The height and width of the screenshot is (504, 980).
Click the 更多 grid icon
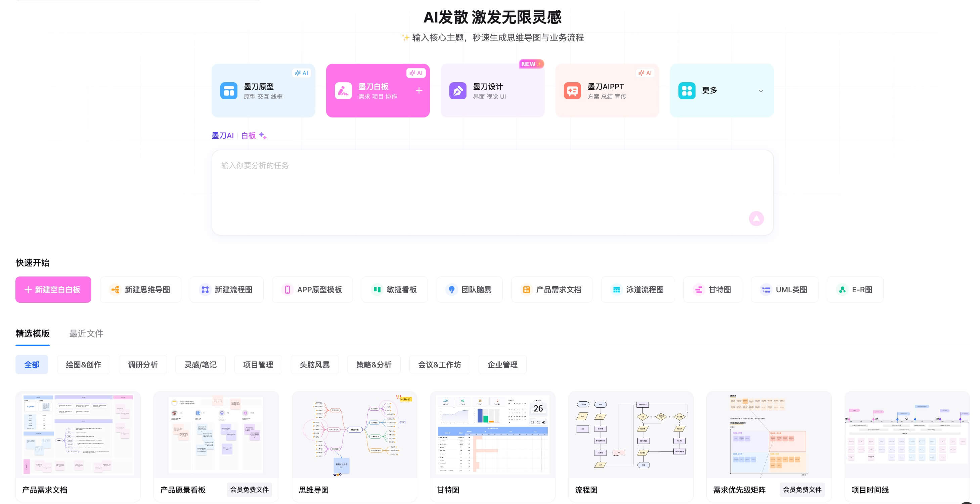pos(687,91)
